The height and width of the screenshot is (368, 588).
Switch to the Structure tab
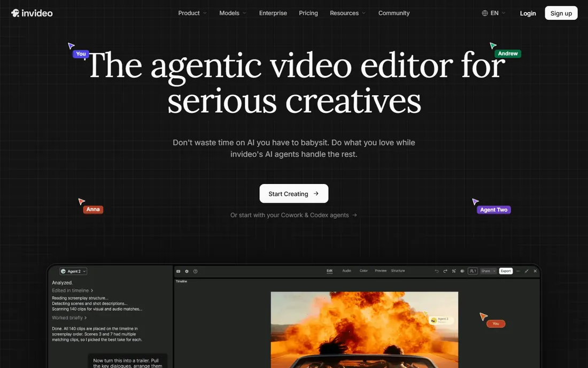(x=398, y=271)
